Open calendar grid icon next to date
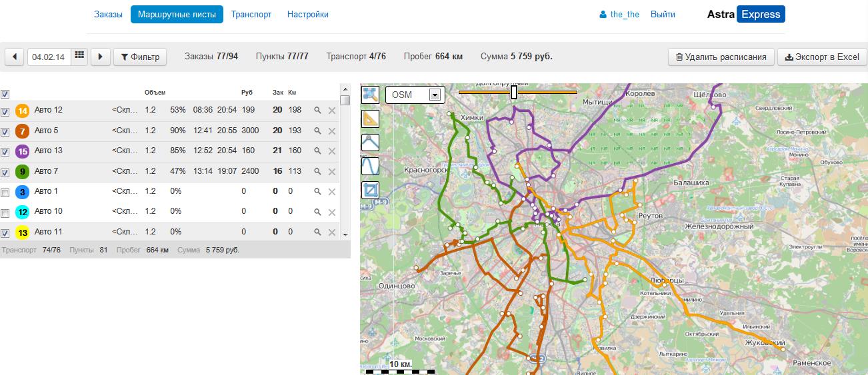Image resolution: width=868 pixels, height=375 pixels. [x=79, y=56]
